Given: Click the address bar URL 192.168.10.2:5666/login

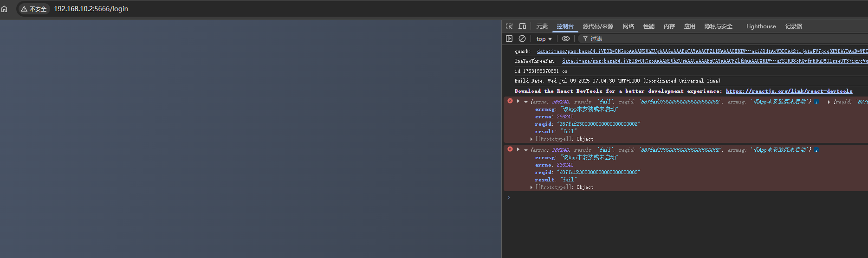Looking at the screenshot, I should (x=91, y=9).
